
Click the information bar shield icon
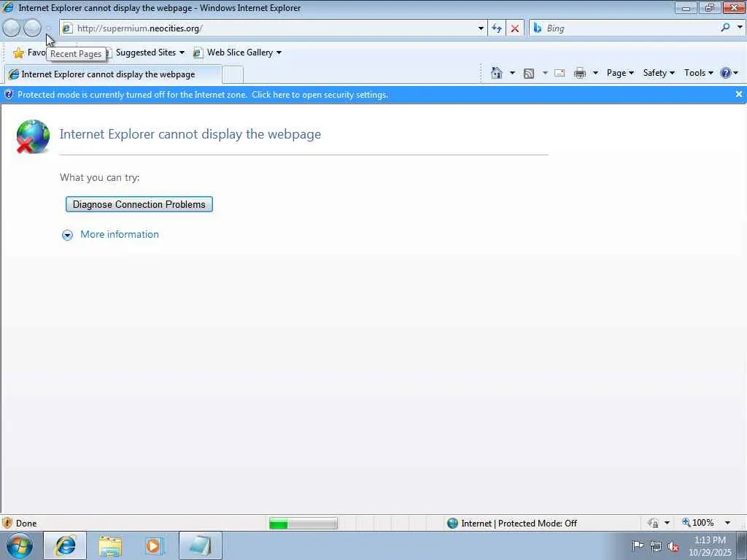click(x=9, y=94)
